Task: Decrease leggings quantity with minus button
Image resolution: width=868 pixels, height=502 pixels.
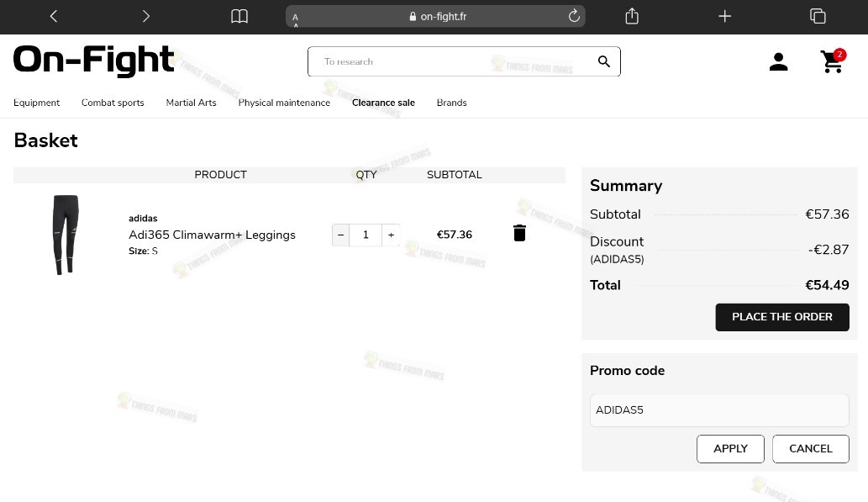Action: pos(340,235)
